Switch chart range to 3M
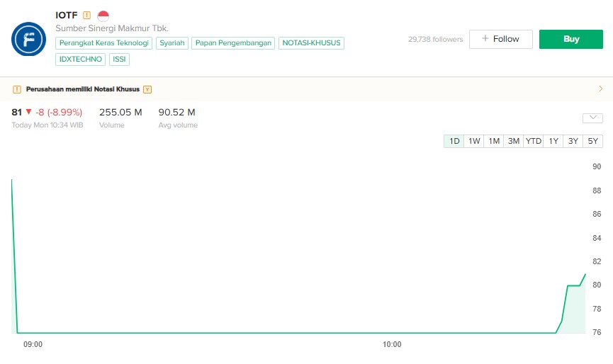The width and height of the screenshot is (613, 364). pos(514,141)
